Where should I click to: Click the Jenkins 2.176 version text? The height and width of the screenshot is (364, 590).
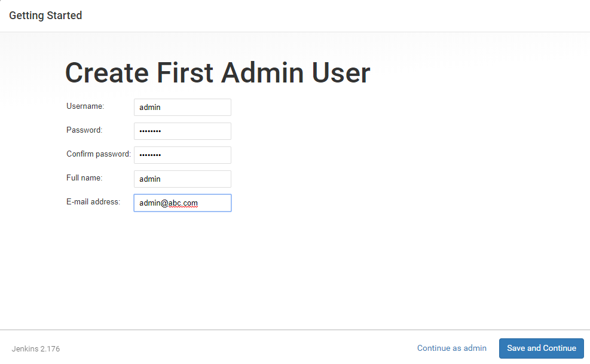pyautogui.click(x=36, y=349)
